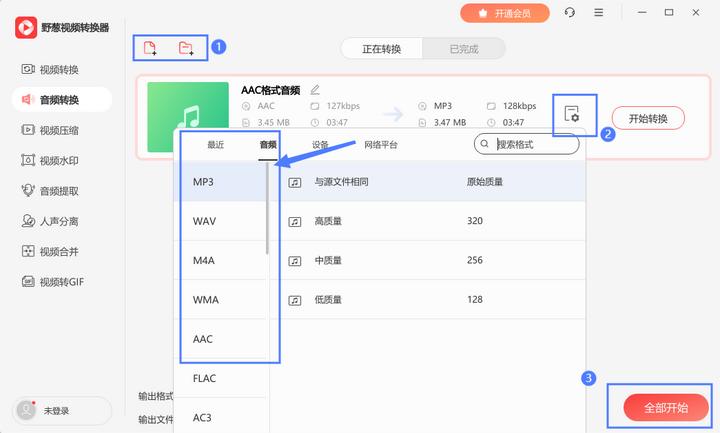
Task: Click 开始转换 button
Action: point(648,118)
